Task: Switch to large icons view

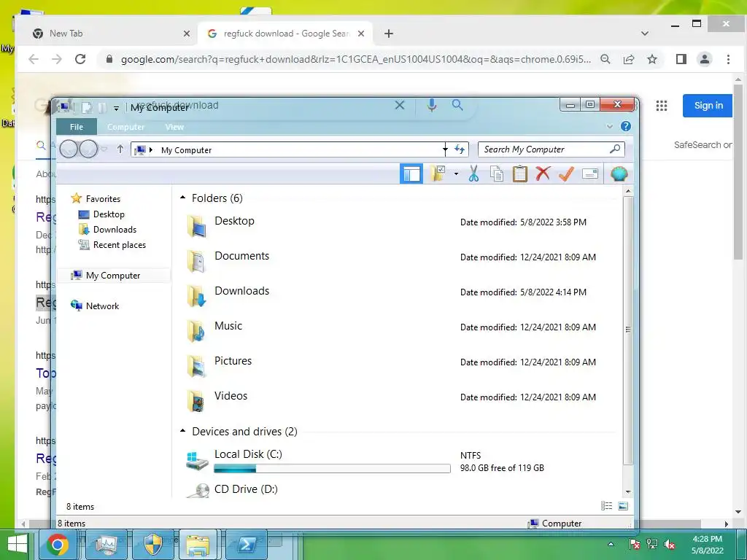Action: pos(623,506)
